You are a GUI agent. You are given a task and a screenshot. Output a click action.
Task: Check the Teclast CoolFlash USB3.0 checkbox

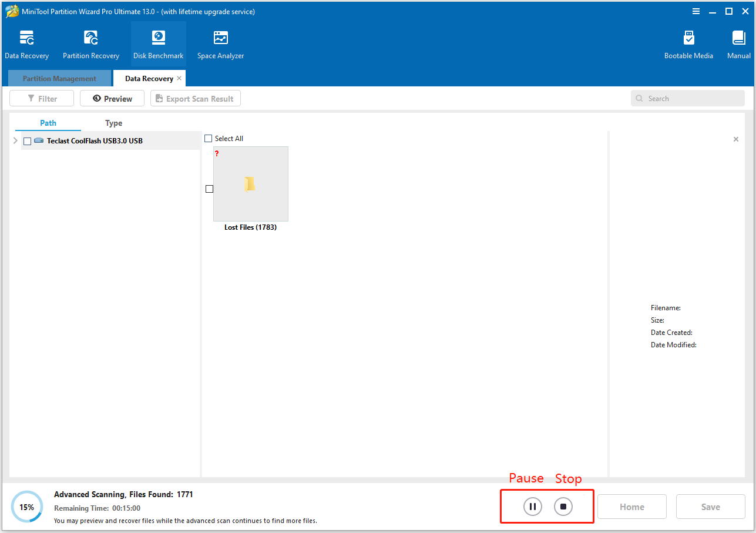28,141
